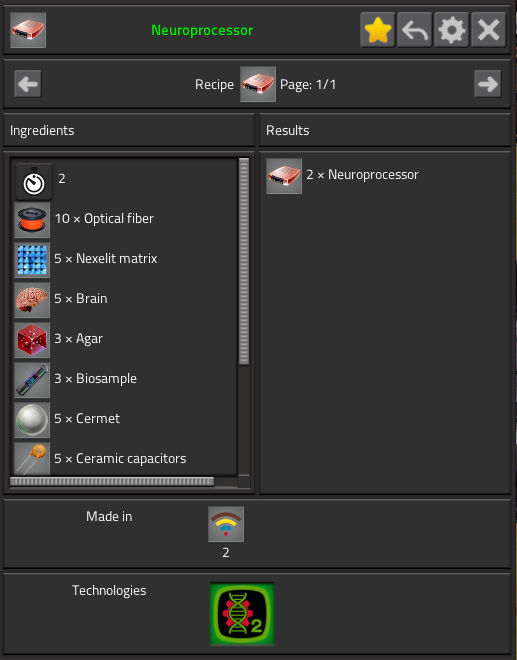This screenshot has width=517, height=660.
Task: Select the Optical fiber ingredient icon
Action: coord(32,220)
